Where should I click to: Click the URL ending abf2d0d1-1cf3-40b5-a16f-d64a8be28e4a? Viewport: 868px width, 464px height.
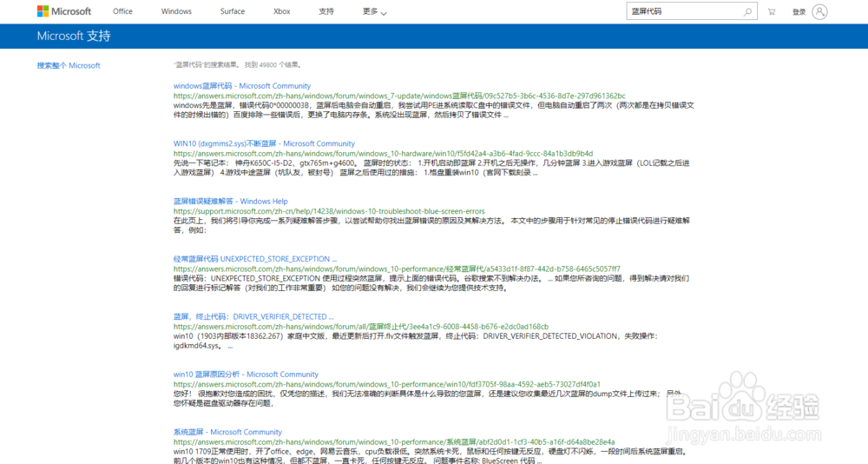pos(394,441)
